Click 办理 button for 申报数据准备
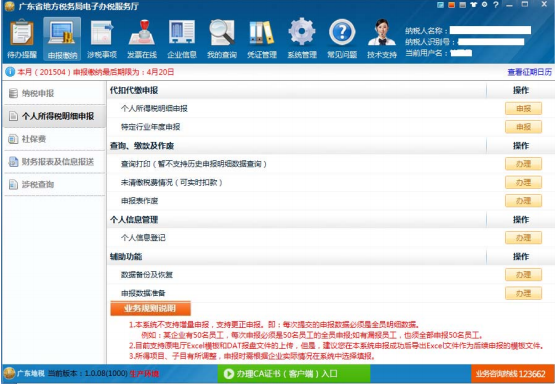This screenshot has width=558, height=386. point(523,294)
